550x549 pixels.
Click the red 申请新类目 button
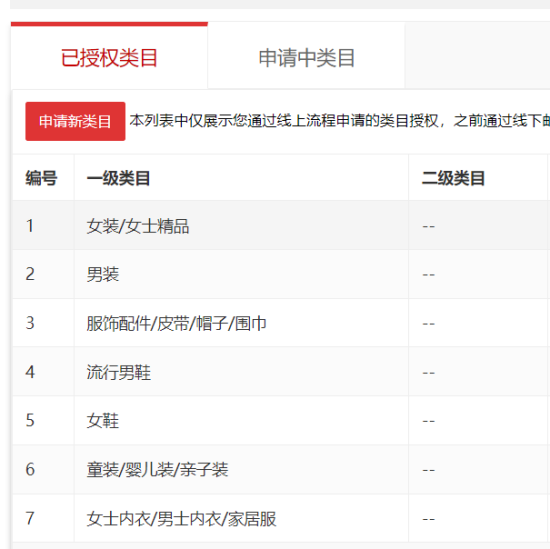[75, 121]
